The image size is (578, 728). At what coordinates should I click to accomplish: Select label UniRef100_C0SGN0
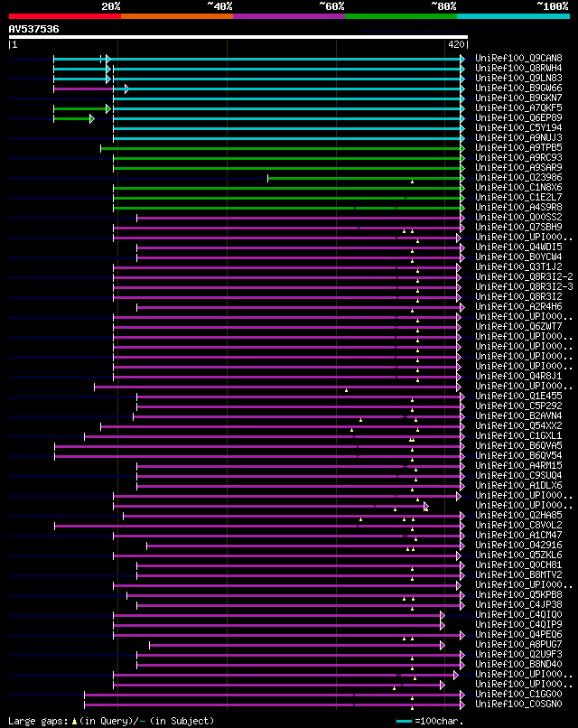click(x=518, y=705)
